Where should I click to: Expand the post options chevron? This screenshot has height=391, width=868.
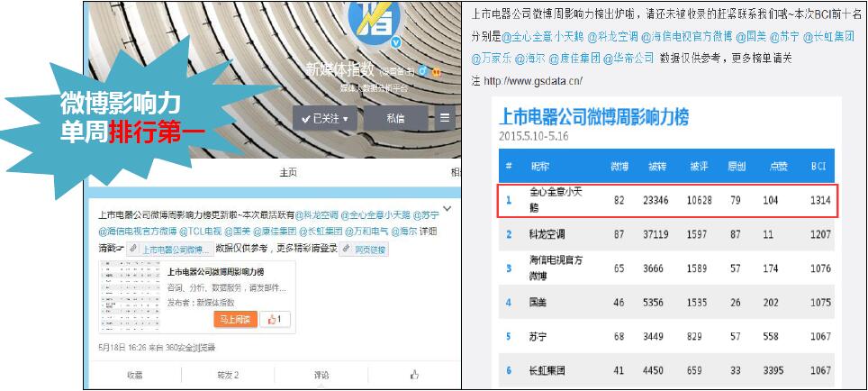click(448, 209)
